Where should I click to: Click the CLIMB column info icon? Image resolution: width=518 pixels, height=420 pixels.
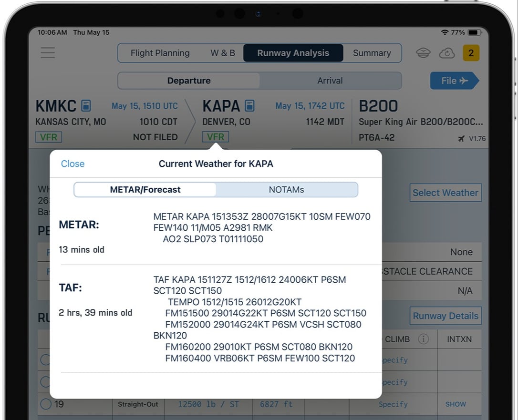[424, 339]
